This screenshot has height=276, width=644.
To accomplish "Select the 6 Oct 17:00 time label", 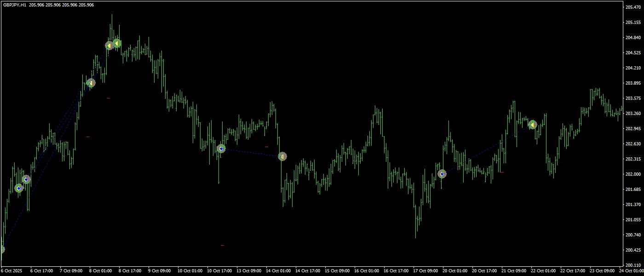I will (41, 271).
